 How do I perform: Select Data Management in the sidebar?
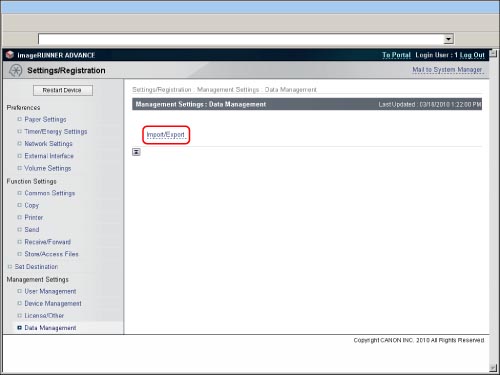pos(50,328)
